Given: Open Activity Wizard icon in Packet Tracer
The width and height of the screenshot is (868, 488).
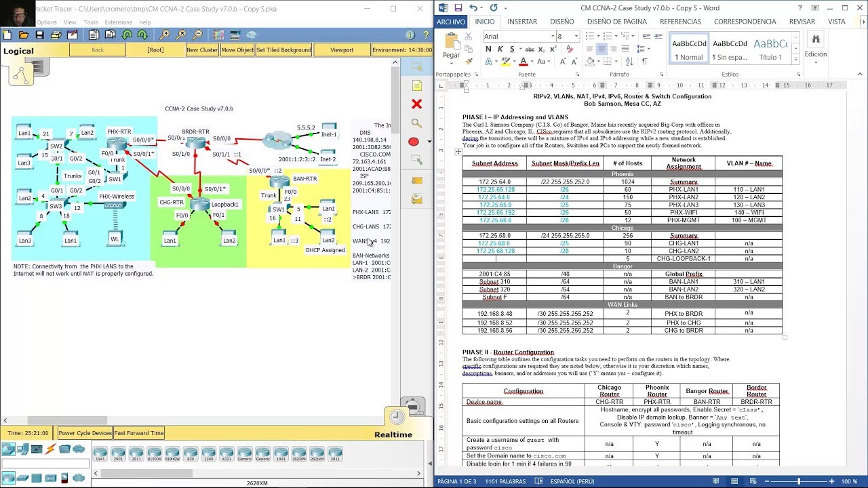Looking at the screenshot, I should coord(73,35).
